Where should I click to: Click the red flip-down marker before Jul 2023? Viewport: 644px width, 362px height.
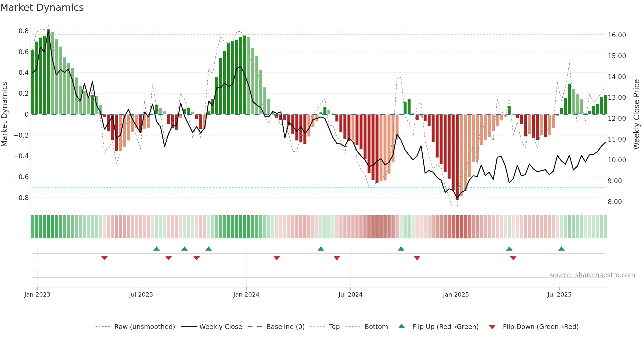pyautogui.click(x=104, y=258)
